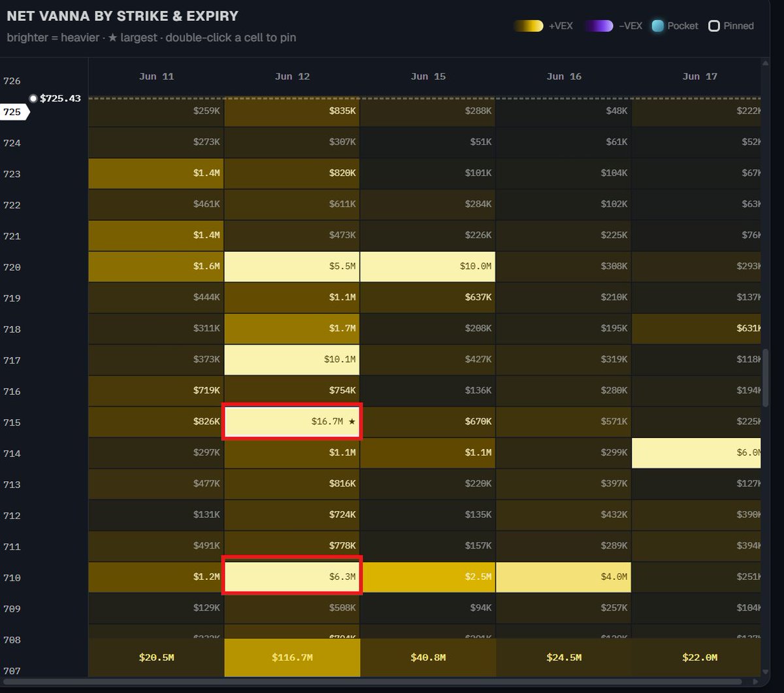784x693 pixels.
Task: Click the highlighted 725 strike label
Action: (x=14, y=112)
